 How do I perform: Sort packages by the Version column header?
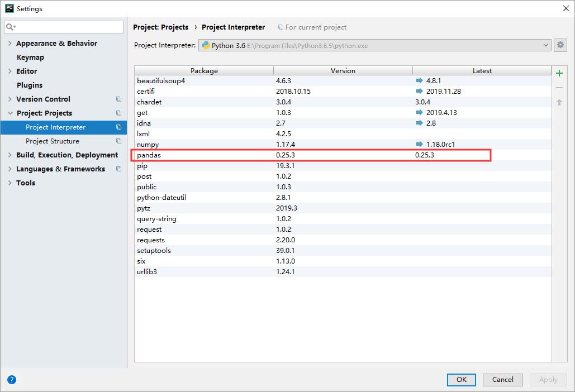(x=343, y=71)
